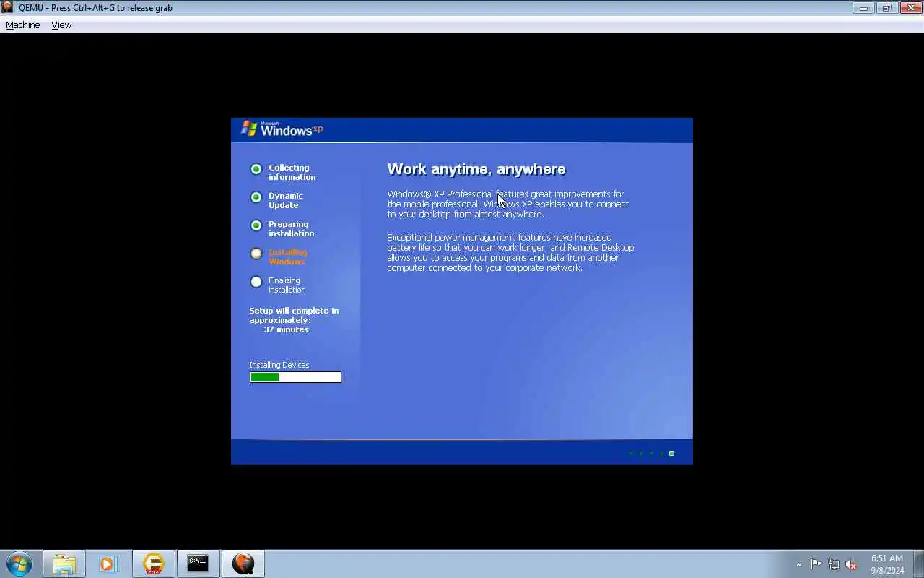Open the yellow round taskbar application icon
This screenshot has height=578, width=924.
tap(153, 564)
